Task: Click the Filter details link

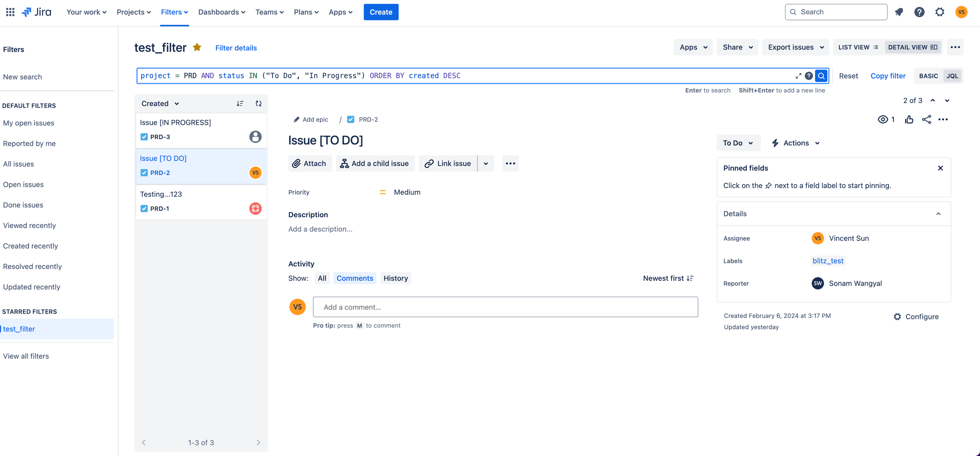Action: click(x=236, y=48)
